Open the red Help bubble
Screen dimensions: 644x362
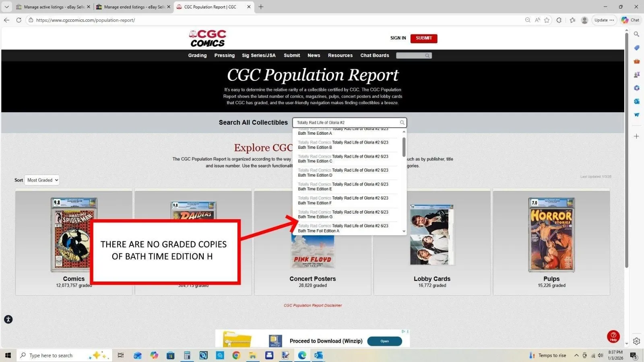pos(613,336)
